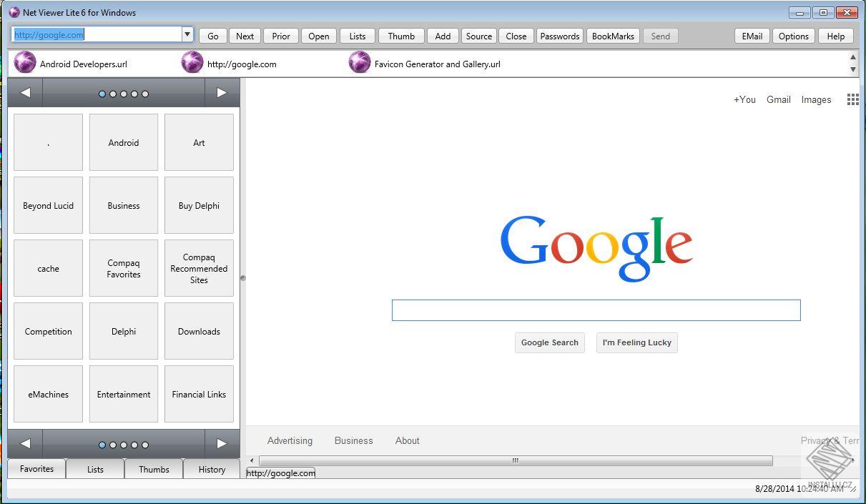Open the Help button
The width and height of the screenshot is (866, 504).
coord(836,36)
